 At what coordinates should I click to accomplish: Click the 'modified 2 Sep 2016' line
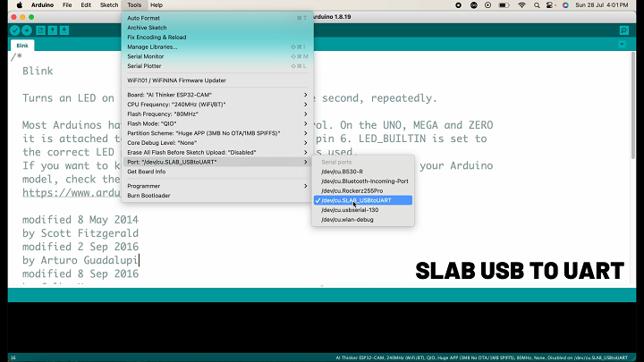80,247
